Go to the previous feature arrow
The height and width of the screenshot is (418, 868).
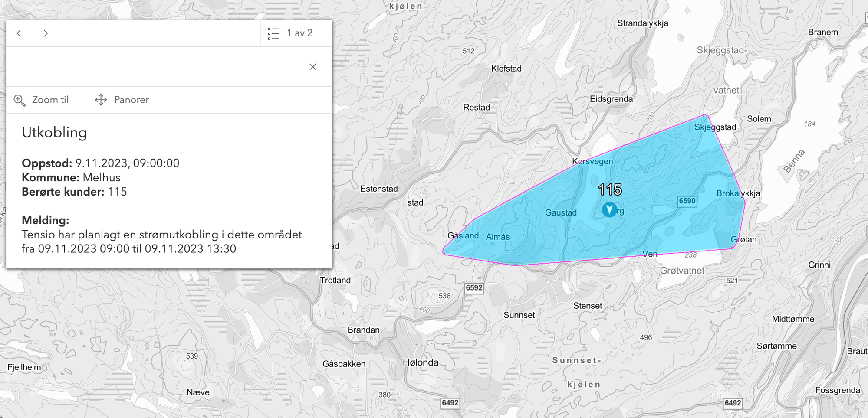[19, 33]
